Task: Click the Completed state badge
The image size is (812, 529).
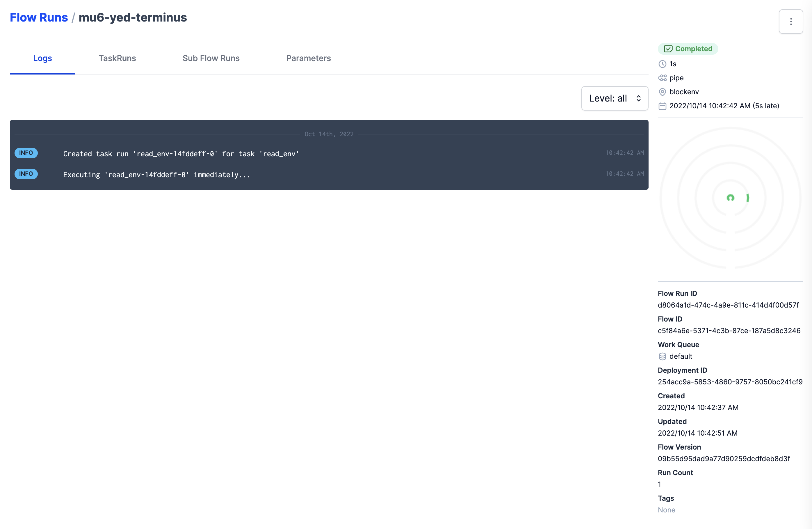Action: click(x=688, y=49)
